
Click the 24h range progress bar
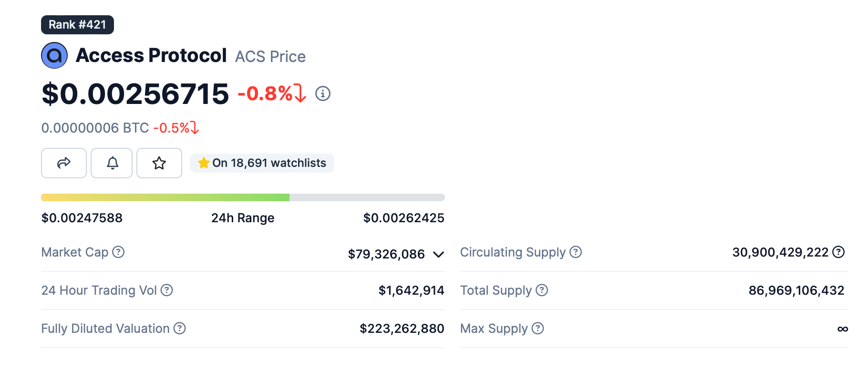pyautogui.click(x=243, y=197)
